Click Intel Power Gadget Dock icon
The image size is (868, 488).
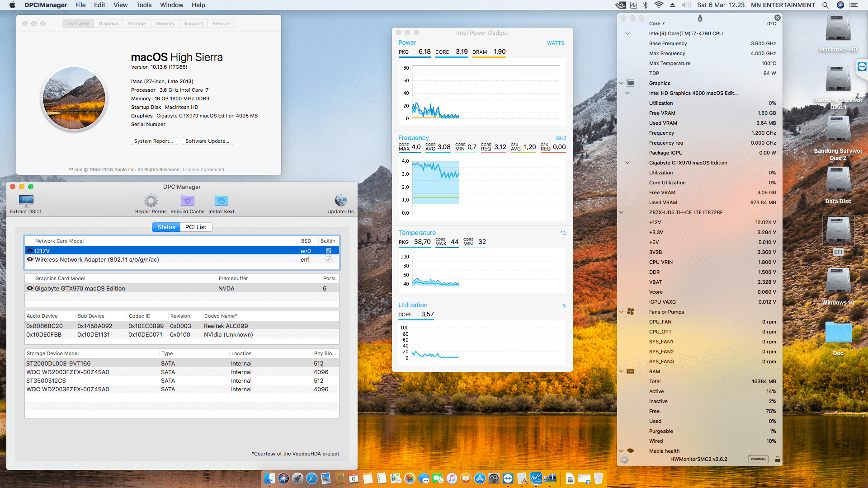click(536, 478)
